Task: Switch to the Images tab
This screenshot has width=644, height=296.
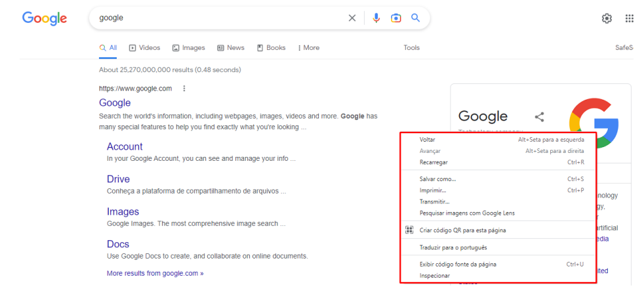Action: (x=188, y=48)
